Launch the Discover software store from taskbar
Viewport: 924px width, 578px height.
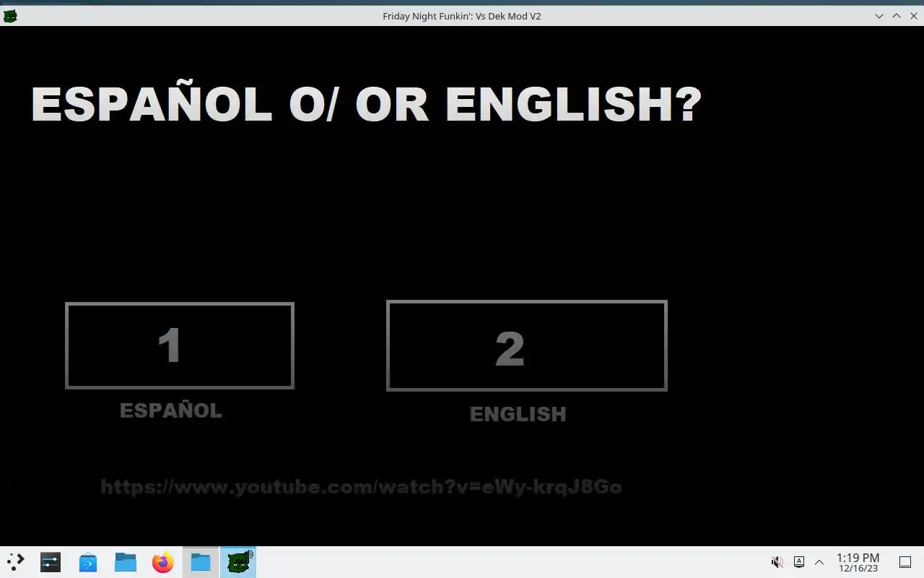88,562
